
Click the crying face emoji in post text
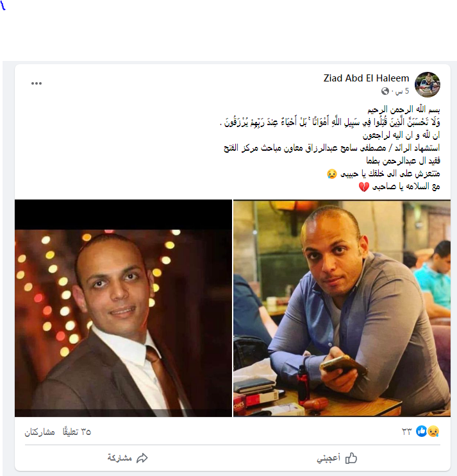332,174
